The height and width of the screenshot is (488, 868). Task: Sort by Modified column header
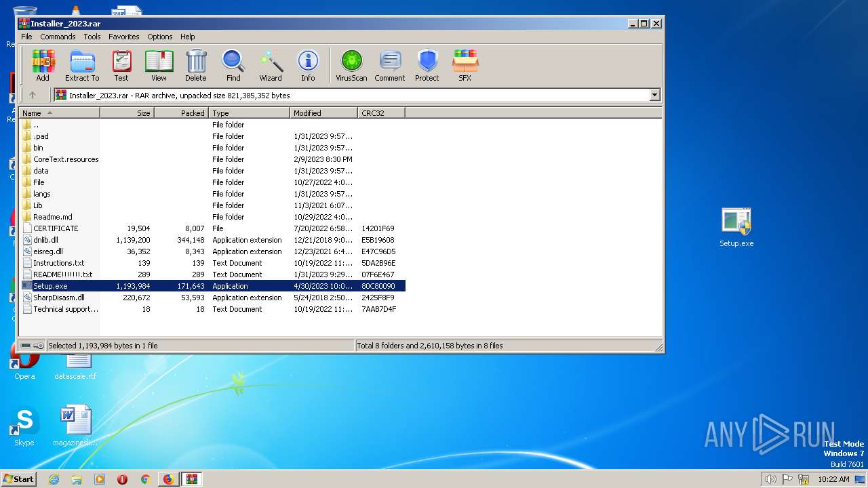click(x=324, y=113)
